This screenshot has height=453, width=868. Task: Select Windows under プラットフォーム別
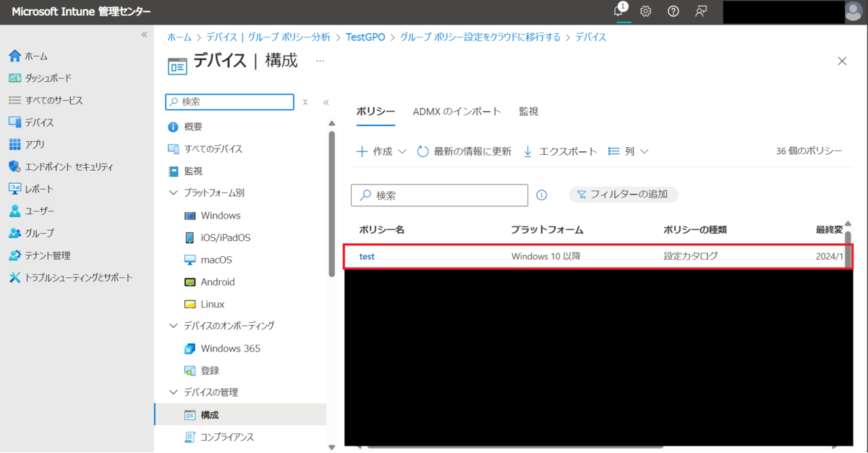[x=213, y=216]
